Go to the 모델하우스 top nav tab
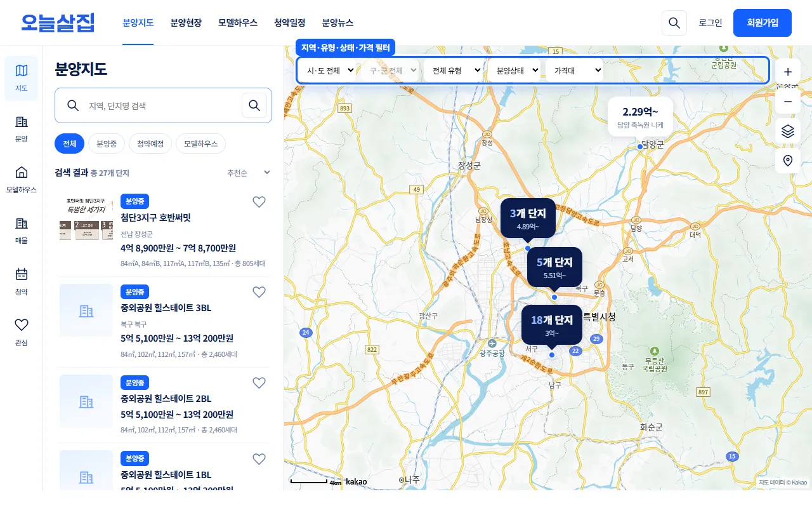This screenshot has width=812, height=508. 238,23
